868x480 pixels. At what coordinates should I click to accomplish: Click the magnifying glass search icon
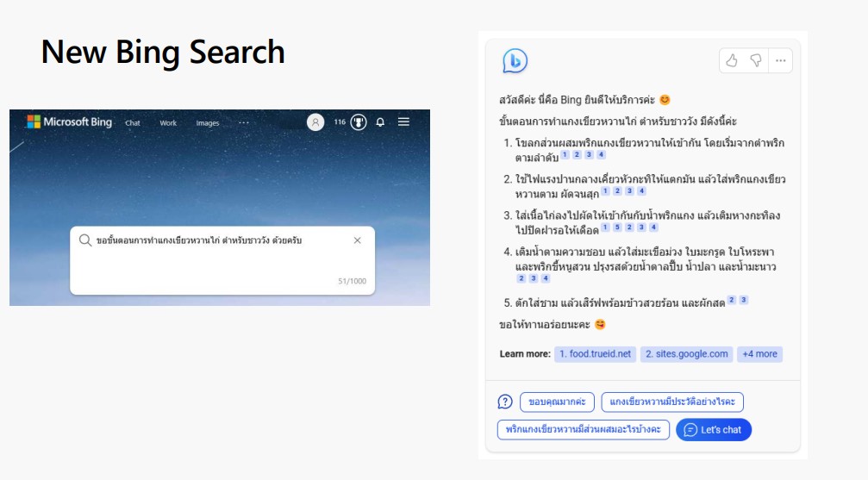tap(85, 240)
